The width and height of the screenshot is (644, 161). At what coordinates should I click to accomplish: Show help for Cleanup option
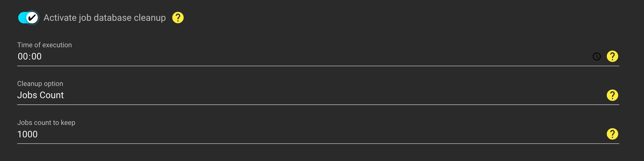click(612, 95)
